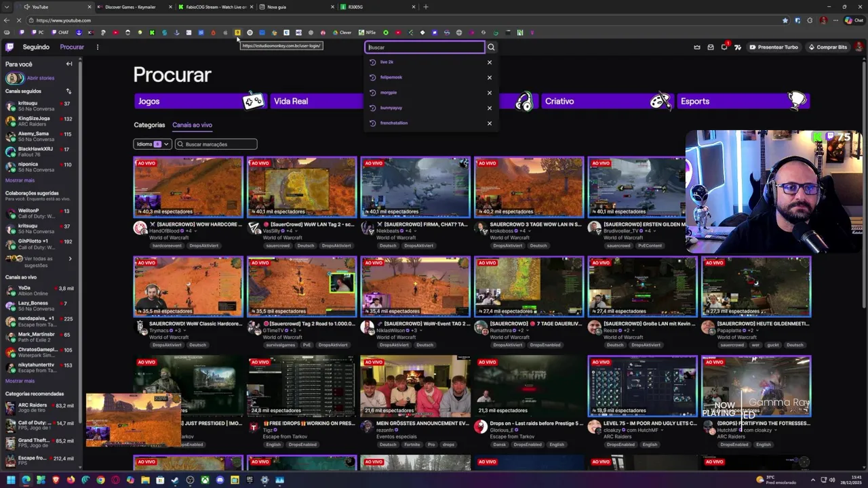Open whispers chat icon with red badge
Viewport: 868px width, 488px height.
click(724, 47)
